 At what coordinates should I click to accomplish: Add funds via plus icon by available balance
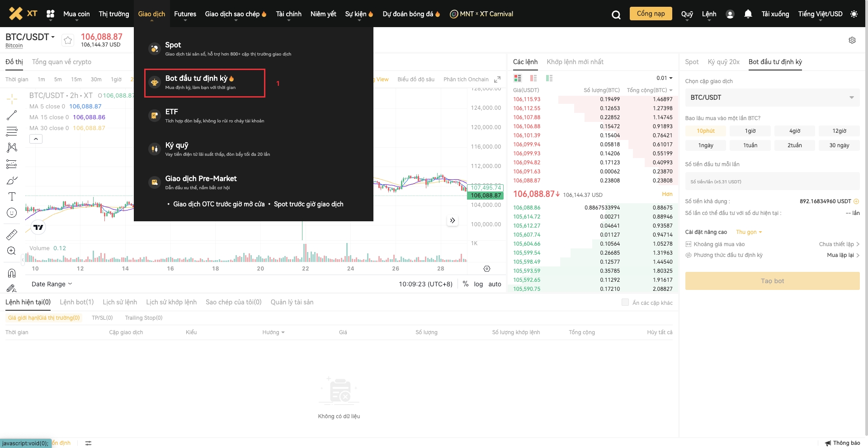tap(856, 201)
